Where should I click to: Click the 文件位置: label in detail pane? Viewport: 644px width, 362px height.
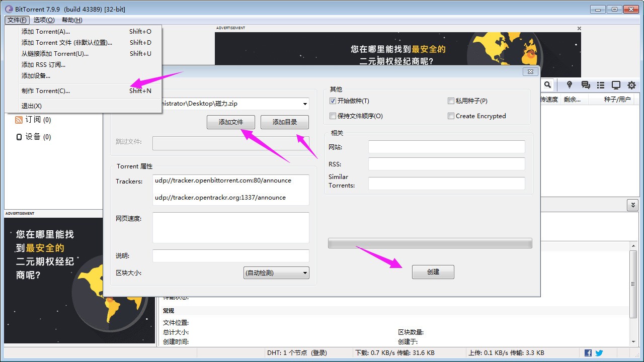[176, 323]
